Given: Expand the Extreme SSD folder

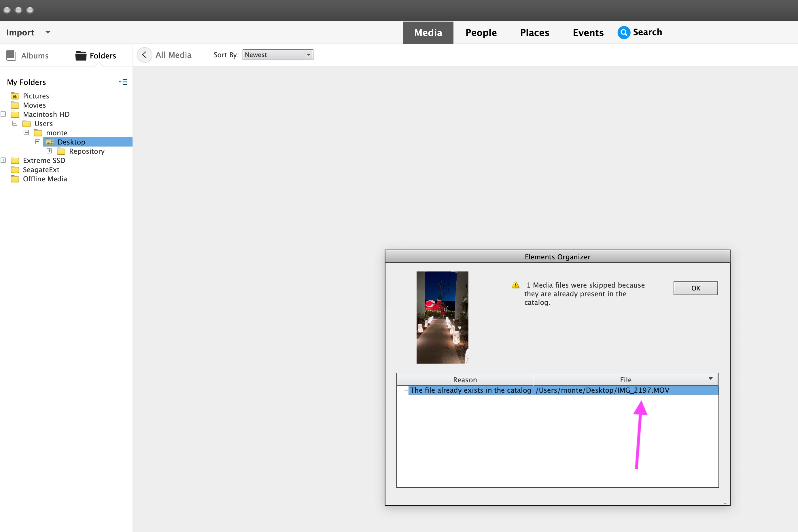Looking at the screenshot, I should coord(3,160).
